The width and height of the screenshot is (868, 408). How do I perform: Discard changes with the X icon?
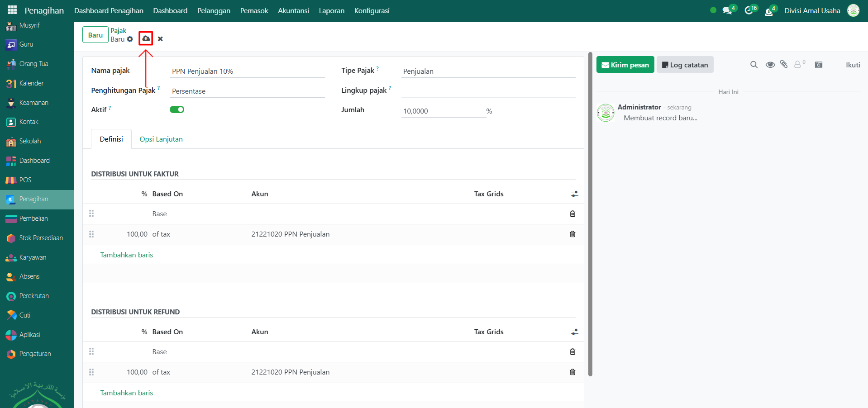tap(160, 39)
